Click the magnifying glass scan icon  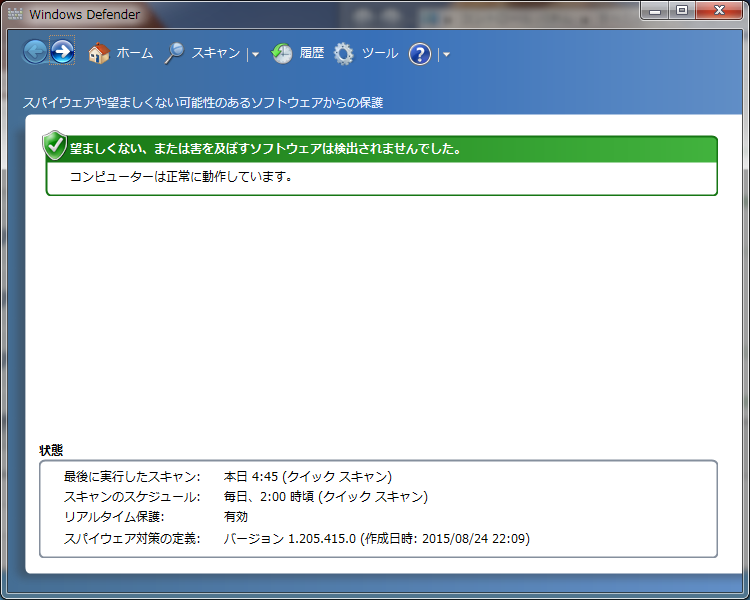point(174,53)
